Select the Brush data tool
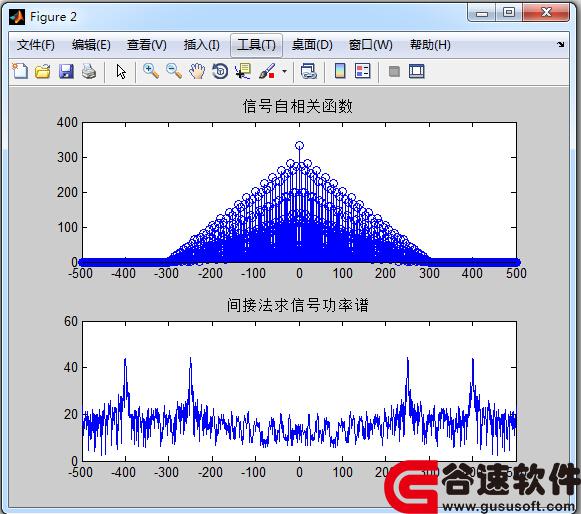Image resolution: width=581 pixels, height=514 pixels. [267, 71]
